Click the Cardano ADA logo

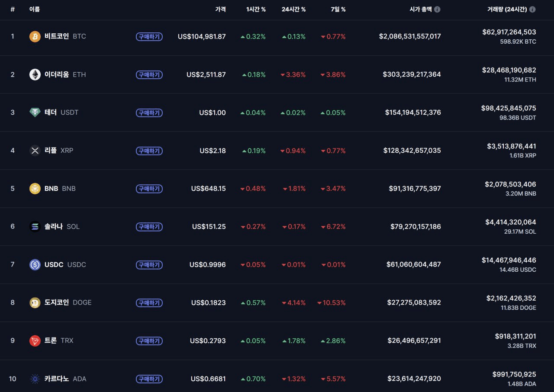[35, 379]
